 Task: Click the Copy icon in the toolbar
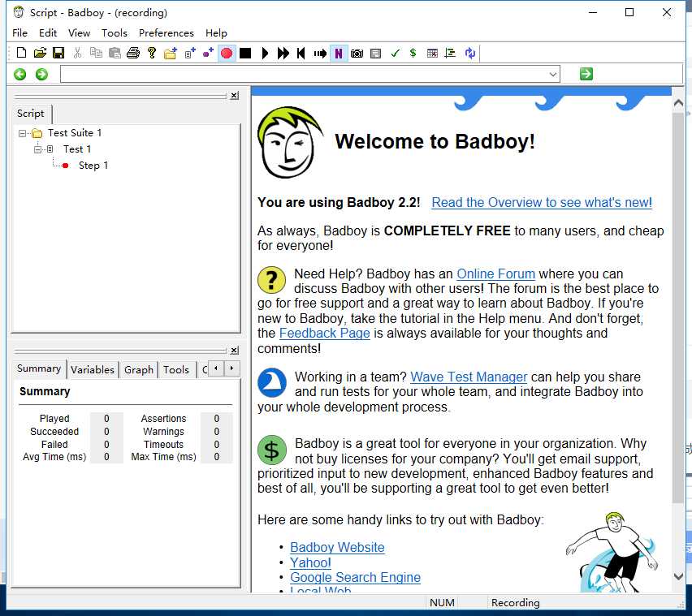coord(96,53)
